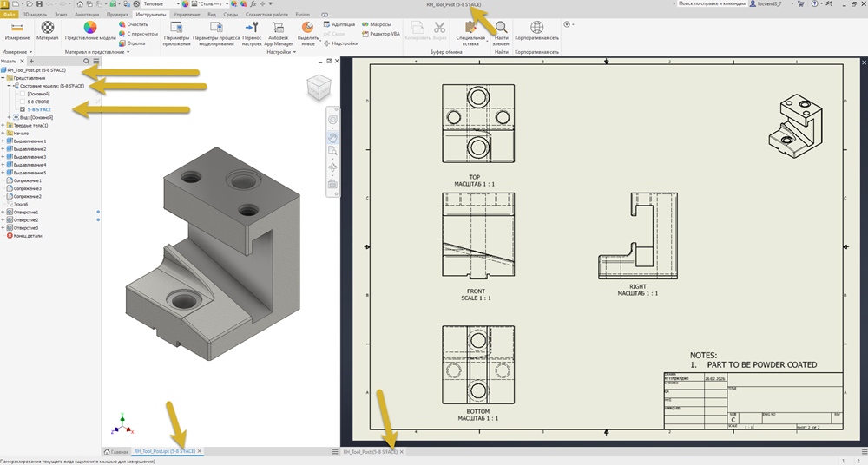Select RH_Tool_Post.ipt root in browser
This screenshot has height=465, width=868.
click(33, 70)
